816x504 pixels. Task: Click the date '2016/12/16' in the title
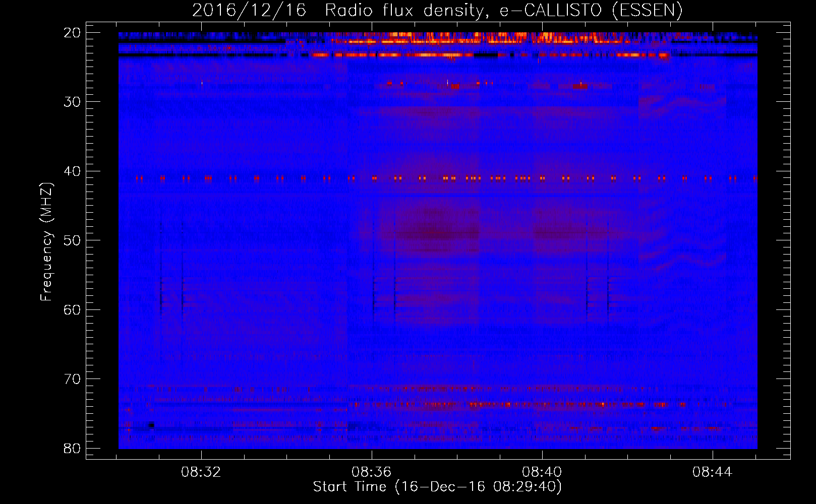(250, 11)
